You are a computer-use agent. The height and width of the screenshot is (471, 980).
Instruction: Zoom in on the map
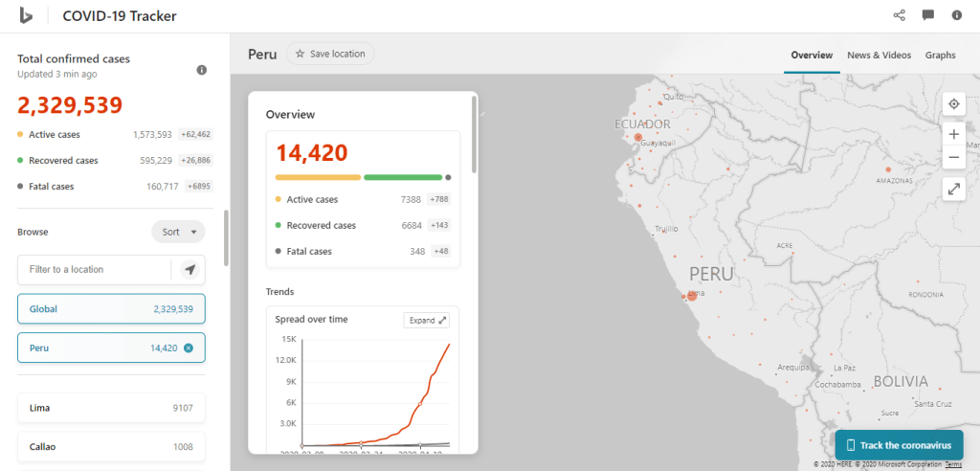[954, 134]
